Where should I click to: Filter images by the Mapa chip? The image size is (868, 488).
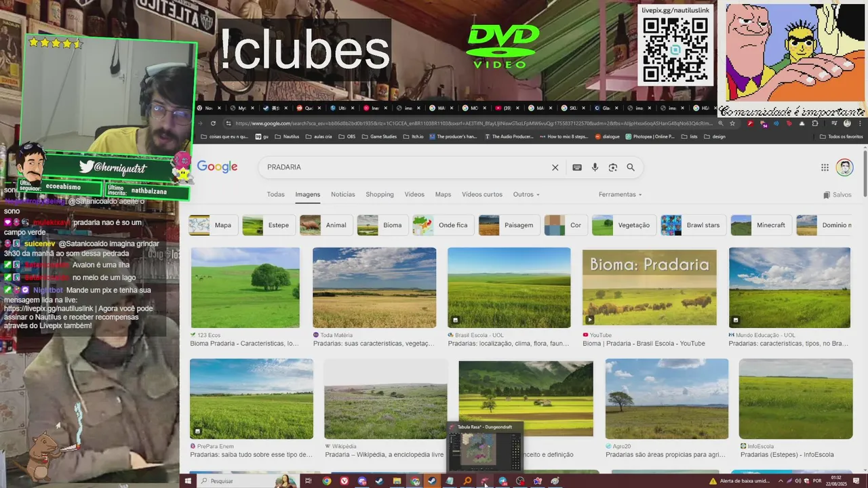pyautogui.click(x=213, y=225)
